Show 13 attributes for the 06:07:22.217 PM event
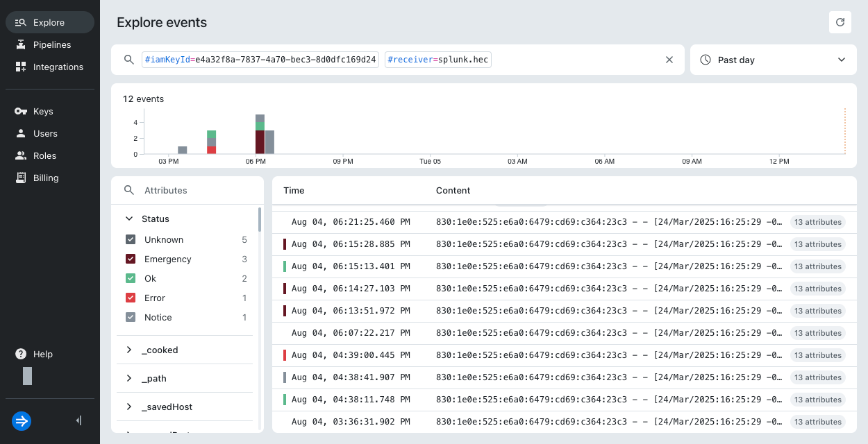This screenshot has height=444, width=868. [x=817, y=333]
